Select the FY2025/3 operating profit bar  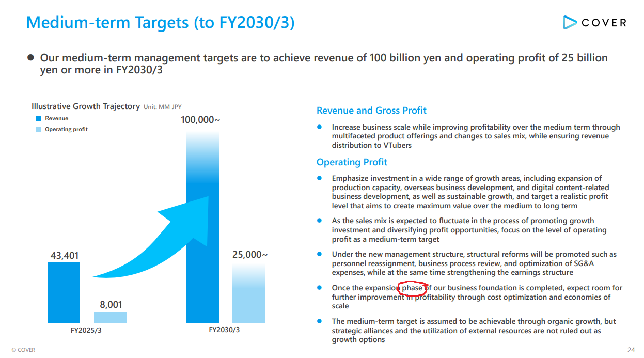click(110, 318)
